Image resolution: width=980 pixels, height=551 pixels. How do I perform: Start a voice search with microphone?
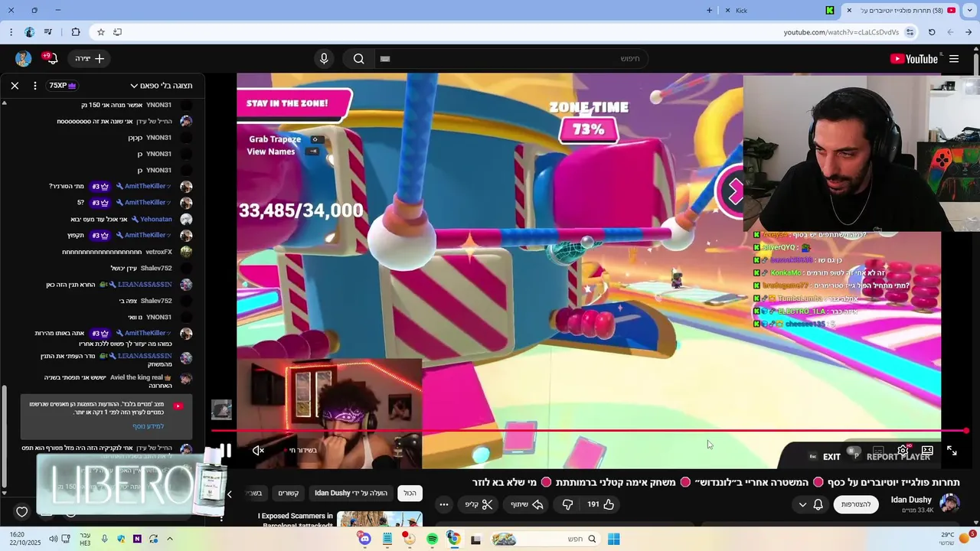[324, 59]
